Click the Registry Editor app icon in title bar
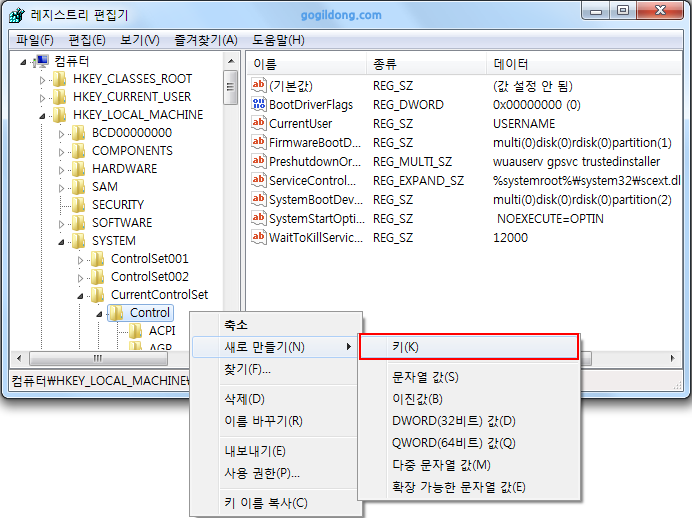This screenshot has height=518, width=692. point(17,15)
